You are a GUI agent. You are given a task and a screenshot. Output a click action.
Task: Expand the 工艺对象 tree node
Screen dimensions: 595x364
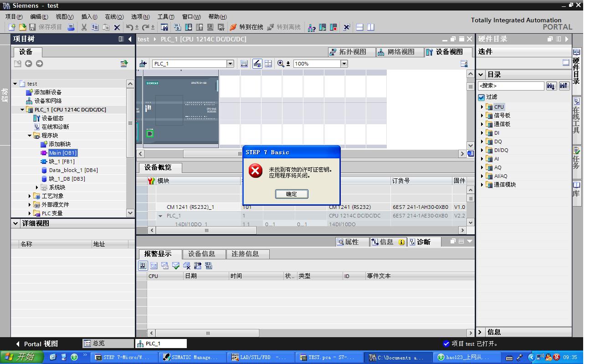click(30, 196)
